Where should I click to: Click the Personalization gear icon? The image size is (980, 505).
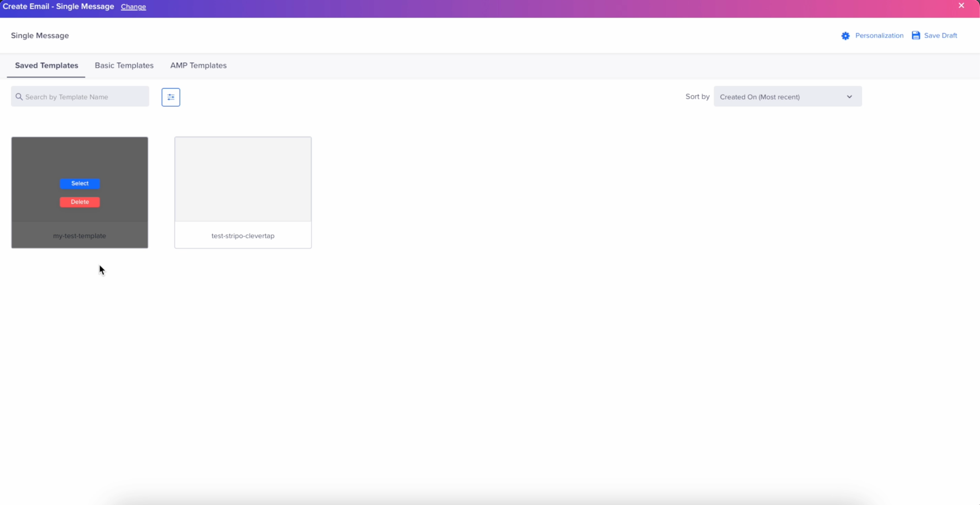tap(845, 36)
